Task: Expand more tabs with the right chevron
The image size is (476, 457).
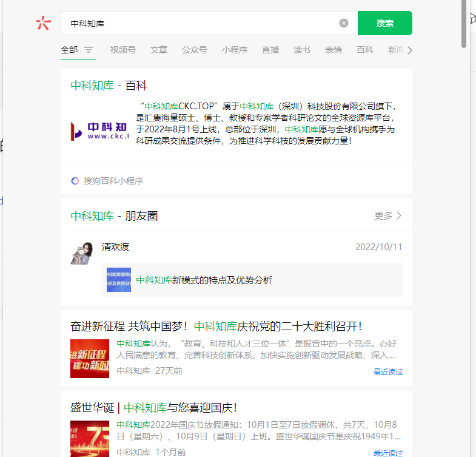Action: click(410, 50)
